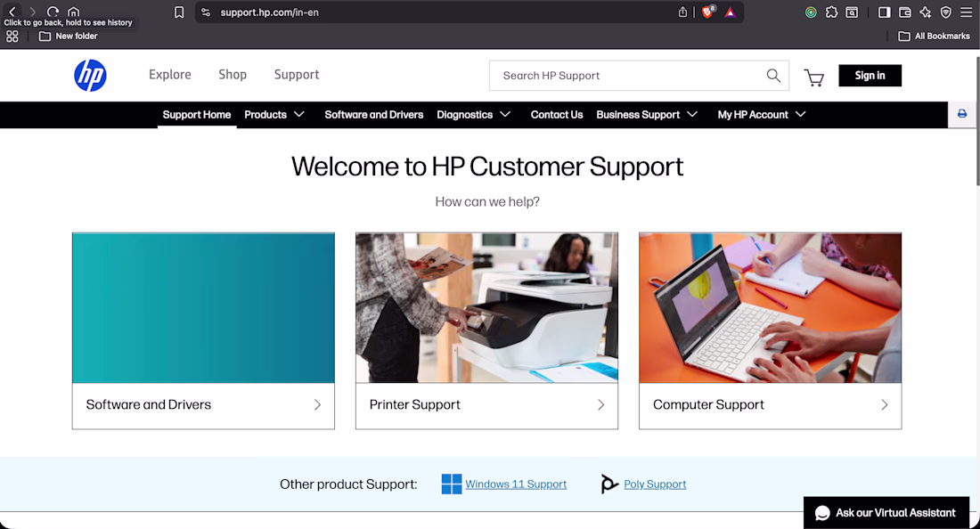Click the HP logo
Screen dimensions: 980x529
coord(90,76)
